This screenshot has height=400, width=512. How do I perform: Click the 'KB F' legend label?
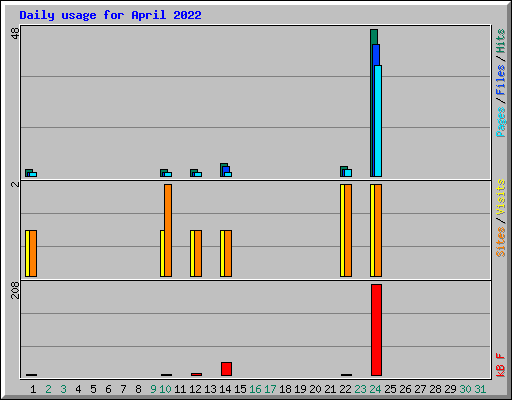point(501,365)
